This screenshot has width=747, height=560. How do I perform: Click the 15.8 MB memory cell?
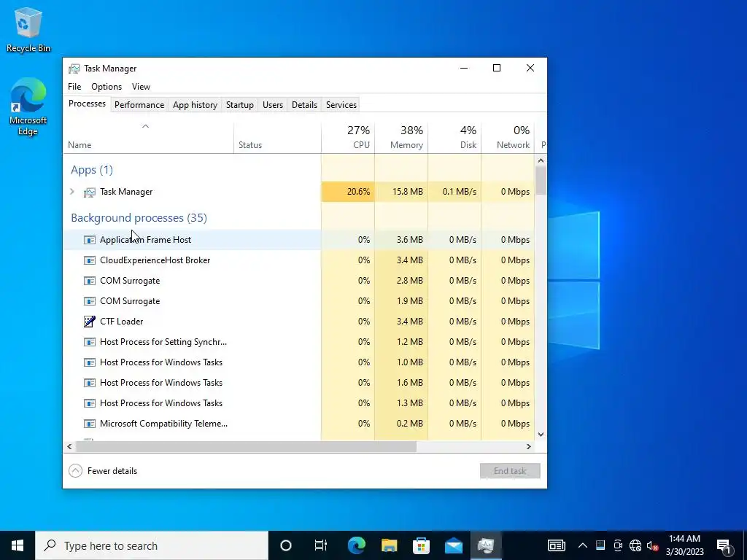click(x=401, y=192)
